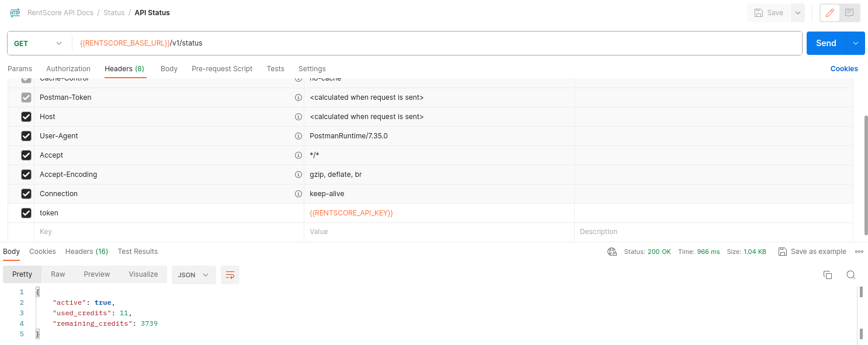Go to RentScore API Docs breadcrumb
868x345 pixels.
tap(60, 12)
